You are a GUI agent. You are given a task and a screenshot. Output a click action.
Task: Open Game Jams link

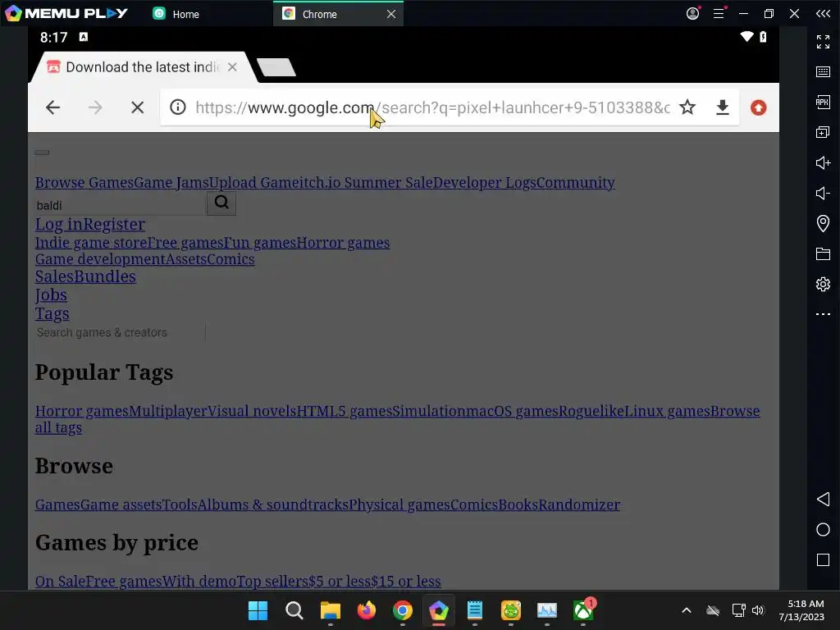[171, 183]
